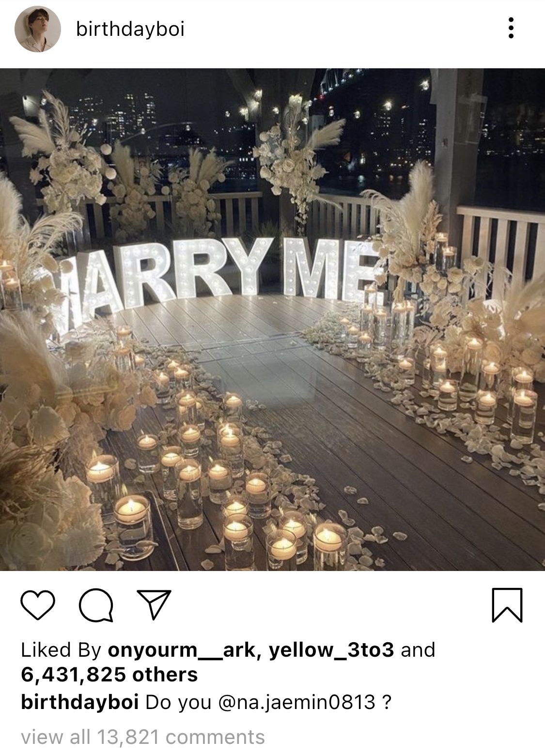Open the @na.jaemin0813 mention

pyautogui.click(x=297, y=702)
